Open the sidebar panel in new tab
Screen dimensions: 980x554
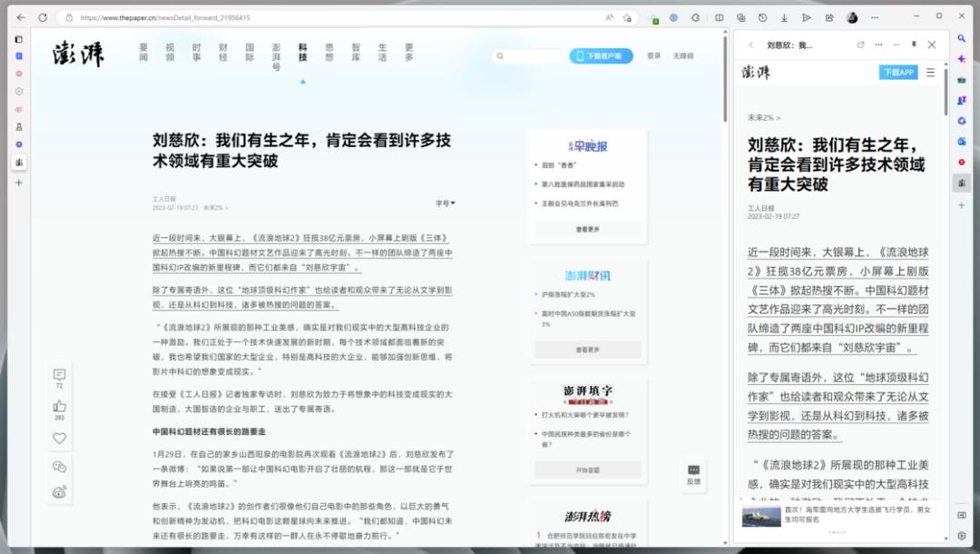point(861,45)
